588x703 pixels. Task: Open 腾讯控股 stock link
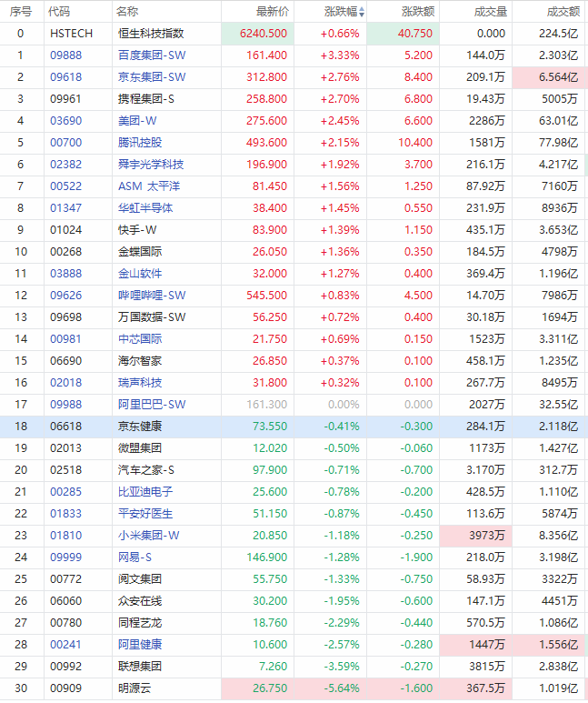click(140, 143)
